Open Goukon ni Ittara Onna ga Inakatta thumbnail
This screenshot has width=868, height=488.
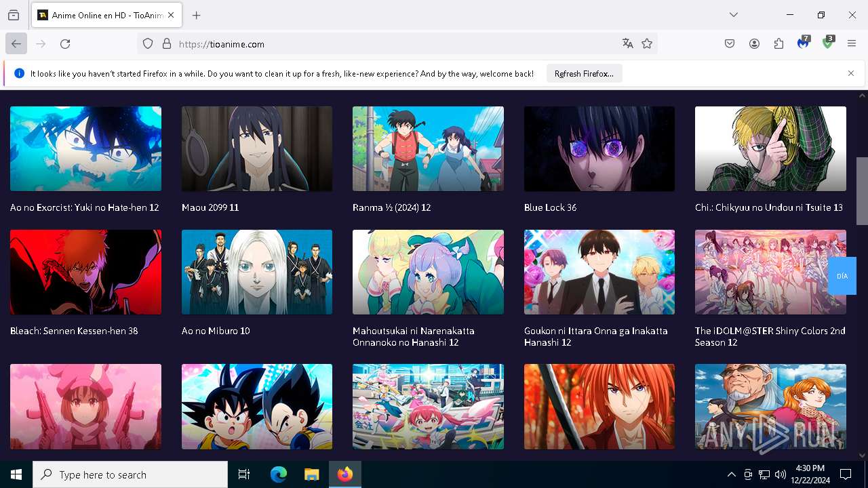point(599,272)
